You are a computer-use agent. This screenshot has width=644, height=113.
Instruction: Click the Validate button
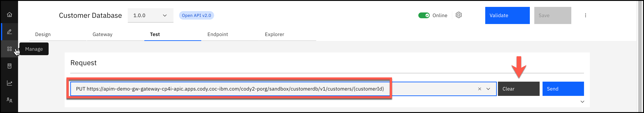[x=507, y=16]
